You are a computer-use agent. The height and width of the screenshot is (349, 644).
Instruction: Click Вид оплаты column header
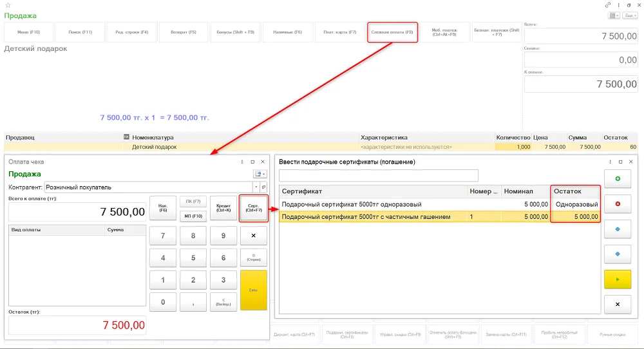[57, 229]
